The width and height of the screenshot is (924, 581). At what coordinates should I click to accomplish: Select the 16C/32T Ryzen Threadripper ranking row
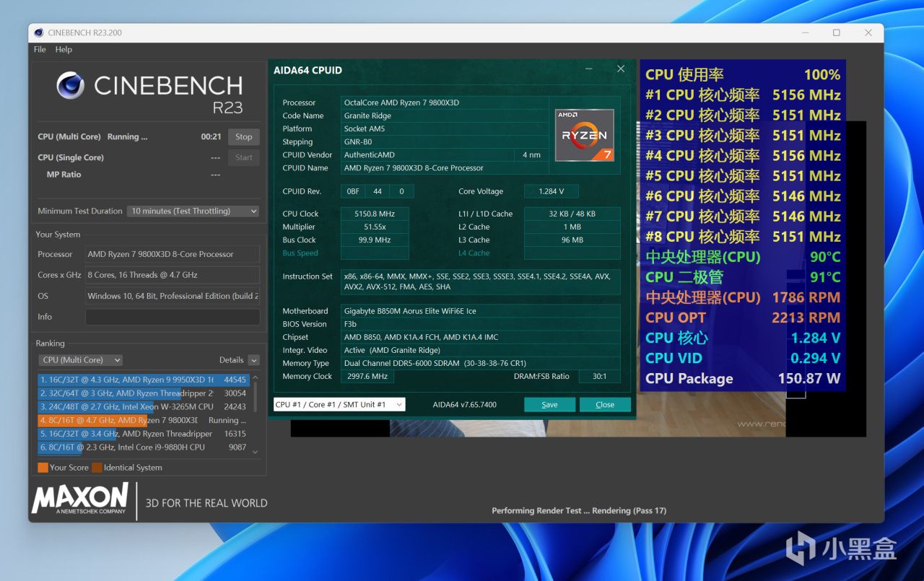[x=144, y=434]
